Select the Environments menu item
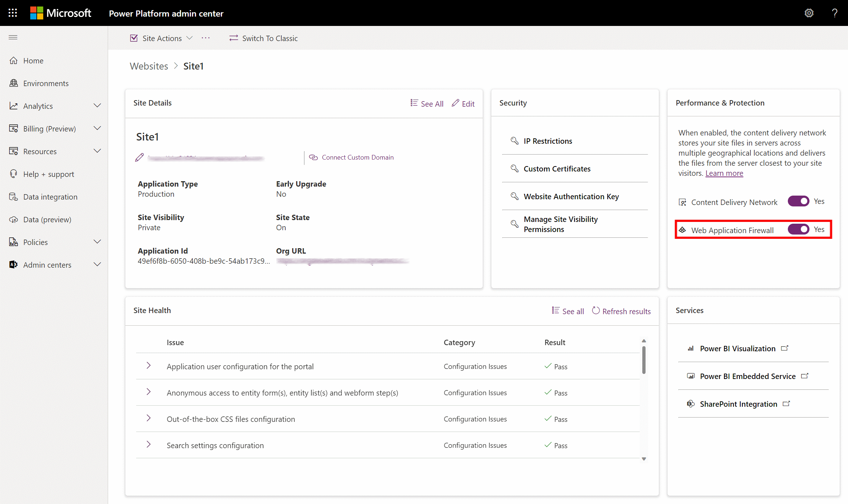This screenshot has width=848, height=504. click(x=46, y=83)
